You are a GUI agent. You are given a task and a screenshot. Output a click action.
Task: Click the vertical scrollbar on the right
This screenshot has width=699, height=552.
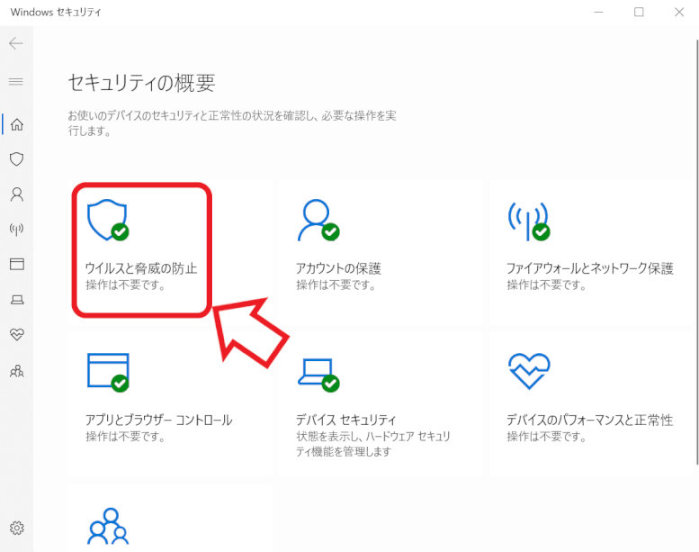697,252
